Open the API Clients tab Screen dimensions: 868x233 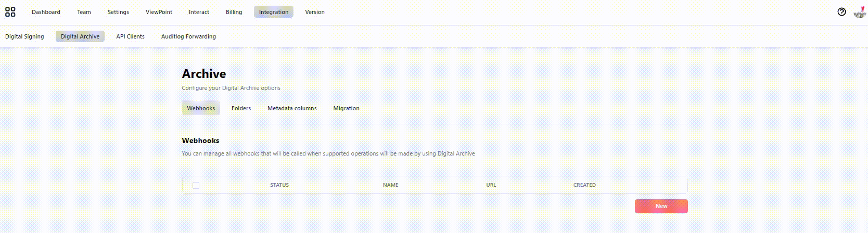[x=130, y=36]
